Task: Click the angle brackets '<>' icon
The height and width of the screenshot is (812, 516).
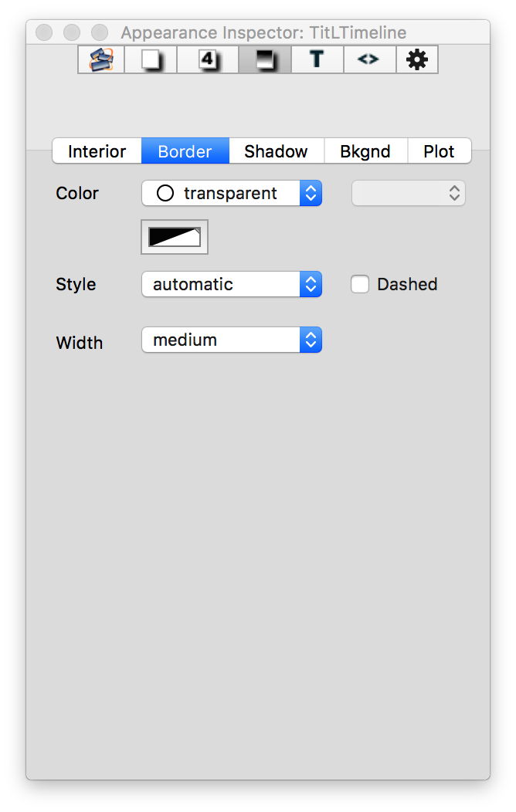Action: tap(368, 59)
